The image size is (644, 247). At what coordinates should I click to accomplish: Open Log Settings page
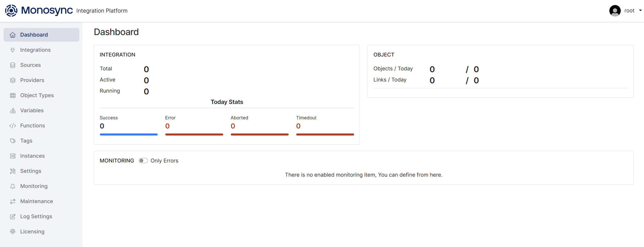[x=36, y=216]
